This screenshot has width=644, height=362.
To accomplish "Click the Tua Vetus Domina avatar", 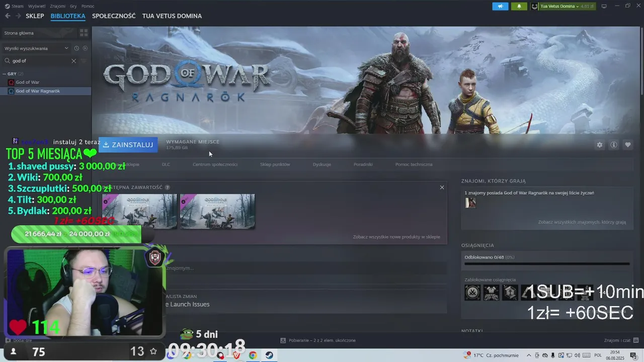I will (x=535, y=6).
